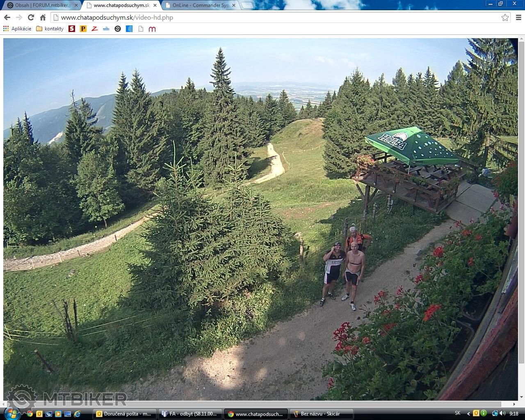
Task: Bookmark this page with the star icon
Action: (x=505, y=17)
